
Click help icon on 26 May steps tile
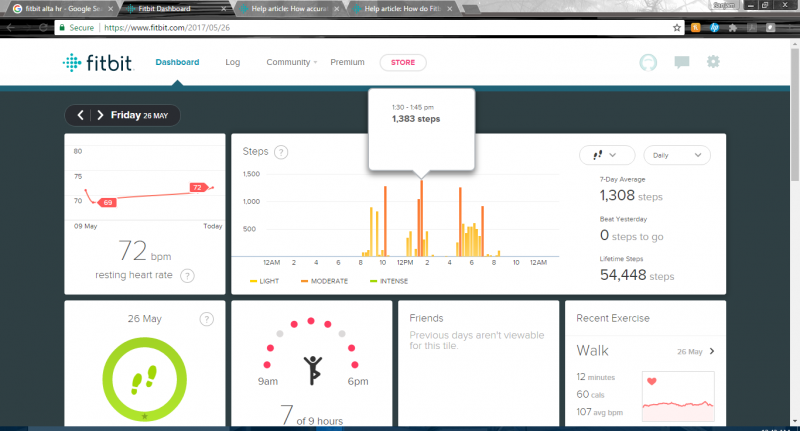click(x=206, y=319)
